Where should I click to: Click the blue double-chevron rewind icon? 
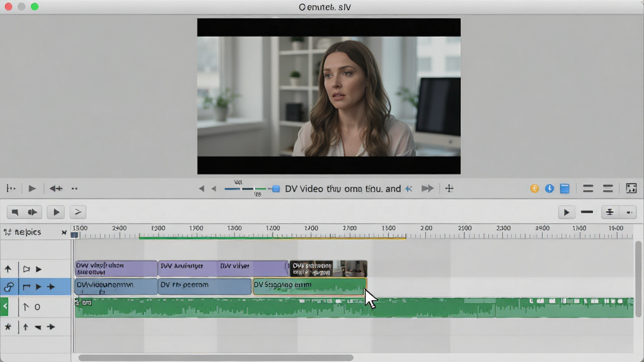[x=409, y=189]
